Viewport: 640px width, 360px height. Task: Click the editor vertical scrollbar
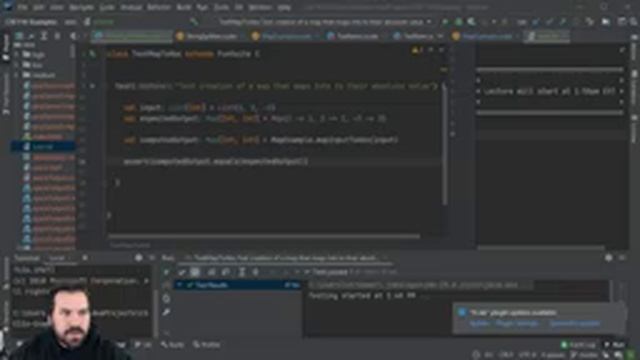(445, 145)
